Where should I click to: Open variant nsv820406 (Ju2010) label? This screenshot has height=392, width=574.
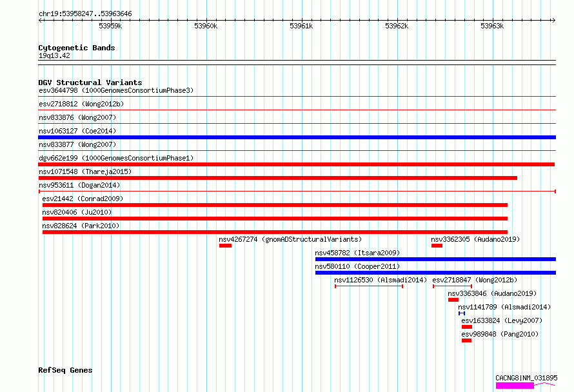(x=77, y=212)
